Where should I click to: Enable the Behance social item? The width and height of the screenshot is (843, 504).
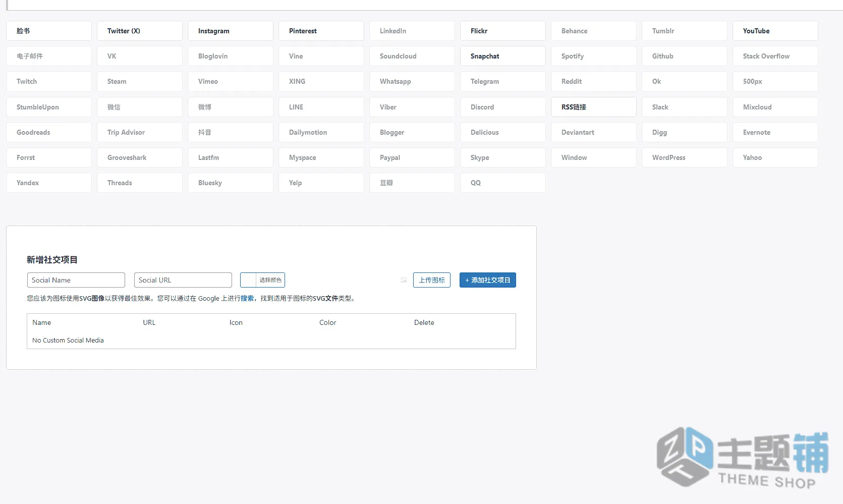[x=594, y=31]
